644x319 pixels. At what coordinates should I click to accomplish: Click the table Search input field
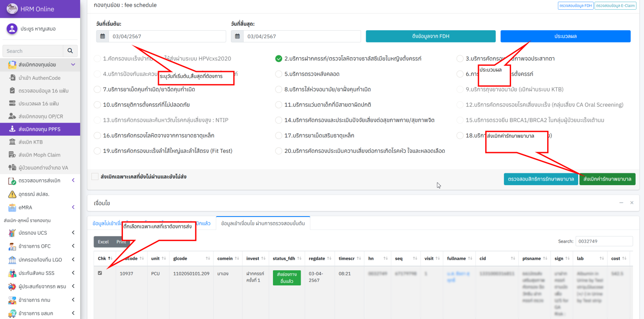[x=604, y=241]
